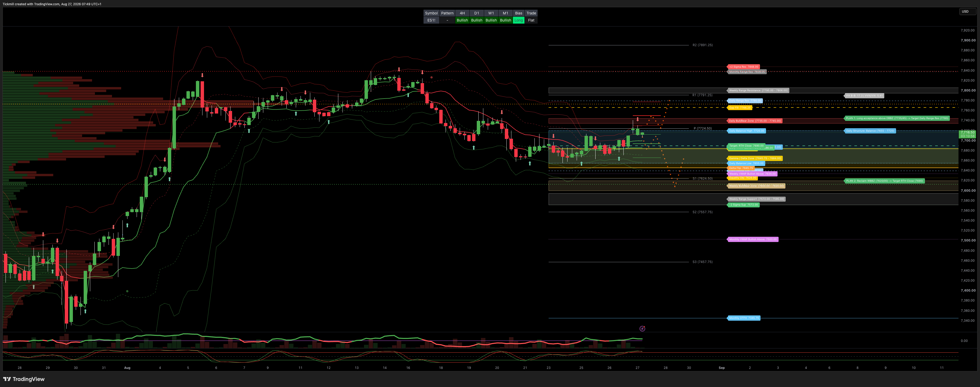Click the Gamma / Delta Zone label
Screen dimensions: 980x387
[x=755, y=158]
